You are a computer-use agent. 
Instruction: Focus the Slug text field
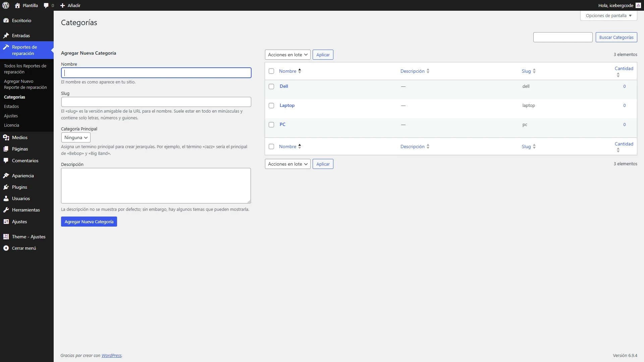156,102
